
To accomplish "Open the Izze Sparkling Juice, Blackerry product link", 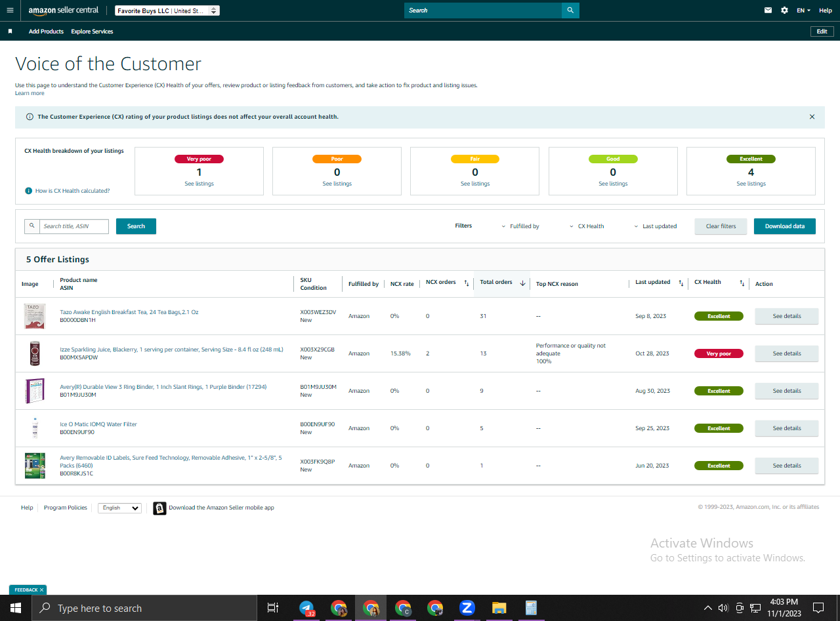I will point(172,350).
